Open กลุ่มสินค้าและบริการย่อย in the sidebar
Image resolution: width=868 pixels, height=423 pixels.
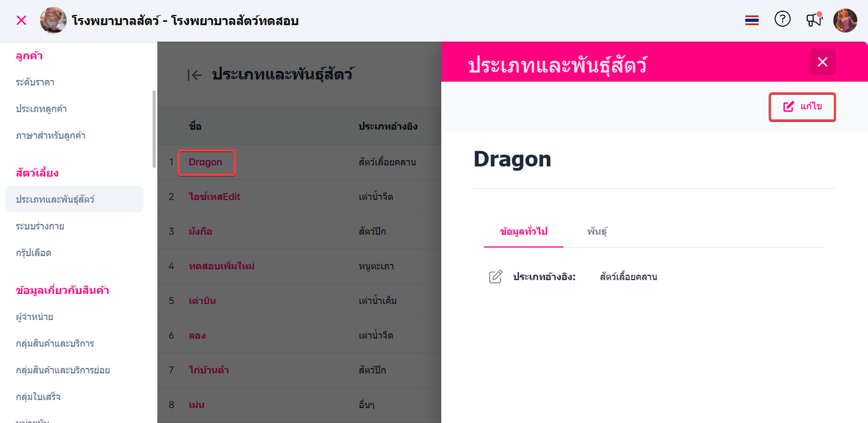[x=63, y=370]
